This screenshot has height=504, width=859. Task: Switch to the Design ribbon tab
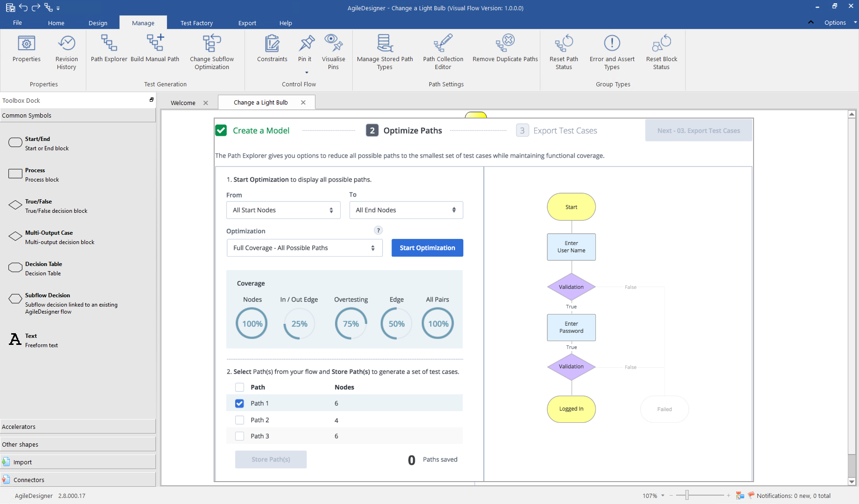point(98,23)
